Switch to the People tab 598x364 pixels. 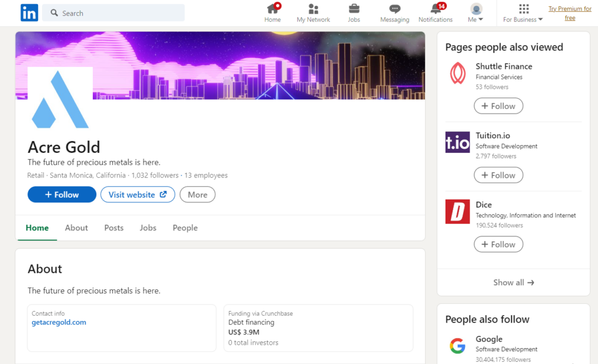185,228
